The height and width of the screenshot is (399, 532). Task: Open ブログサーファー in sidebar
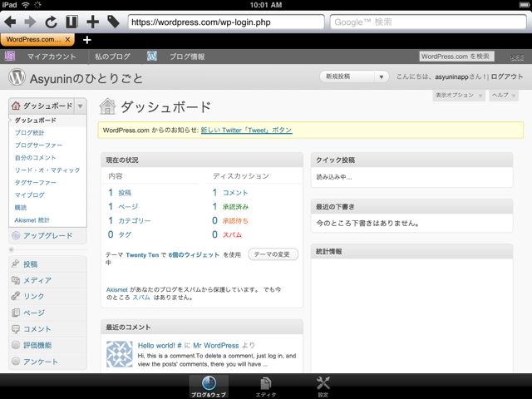pos(39,145)
